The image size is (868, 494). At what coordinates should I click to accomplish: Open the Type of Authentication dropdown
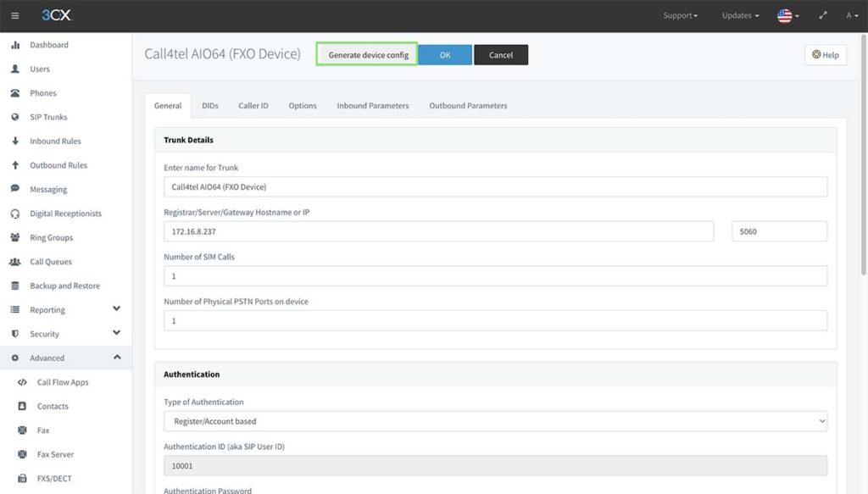coord(494,420)
